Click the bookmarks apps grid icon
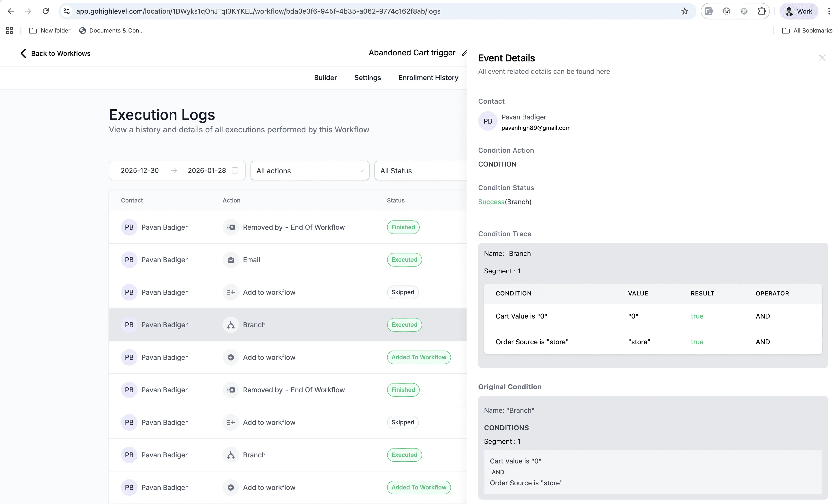The height and width of the screenshot is (504, 833). pyautogui.click(x=9, y=30)
